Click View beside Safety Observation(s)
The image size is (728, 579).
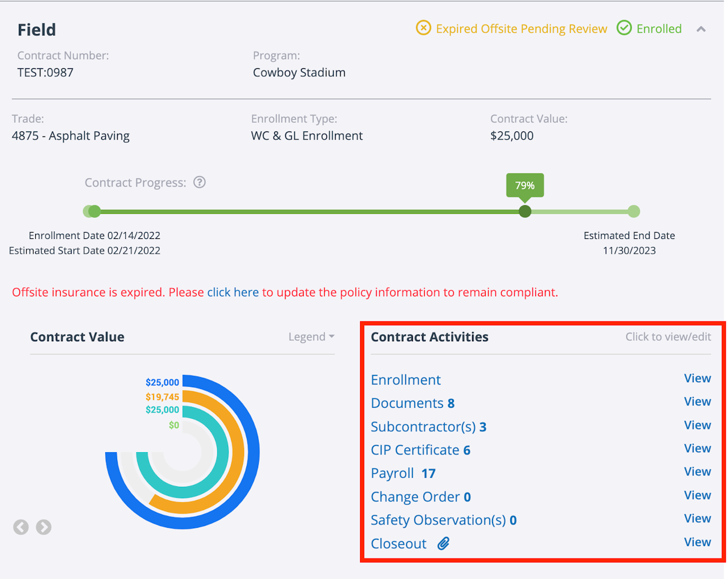coord(697,519)
